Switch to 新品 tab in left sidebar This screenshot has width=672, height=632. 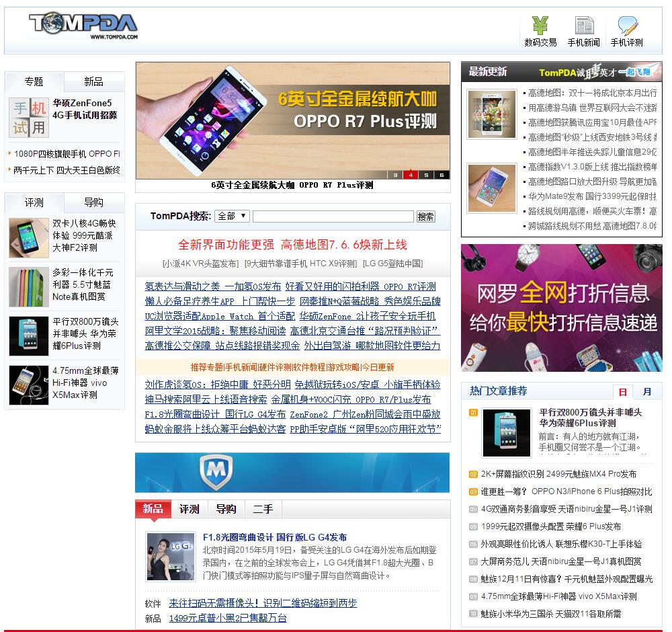93,81
